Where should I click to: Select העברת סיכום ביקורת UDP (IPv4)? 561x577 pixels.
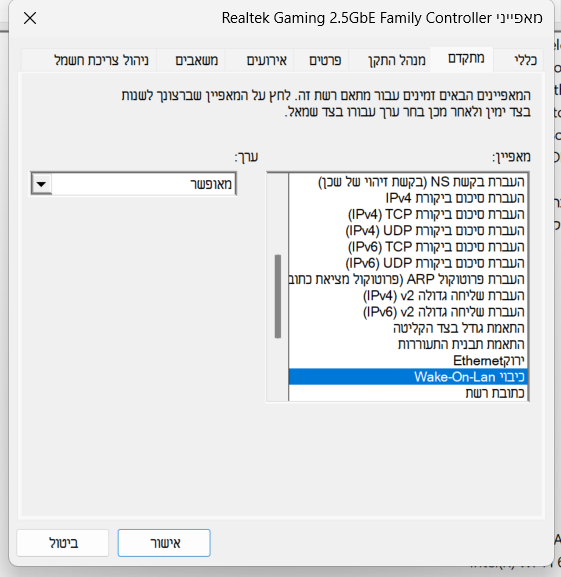click(408, 230)
